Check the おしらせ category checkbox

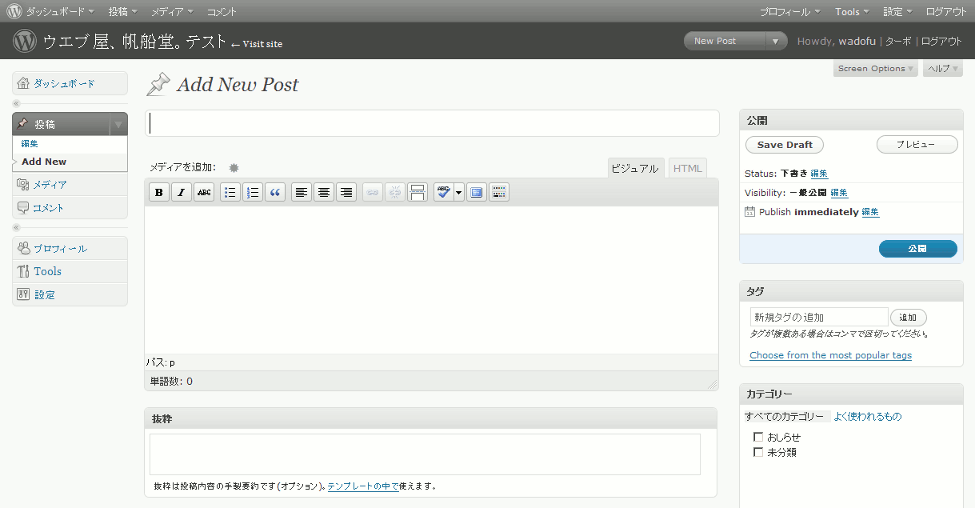758,437
